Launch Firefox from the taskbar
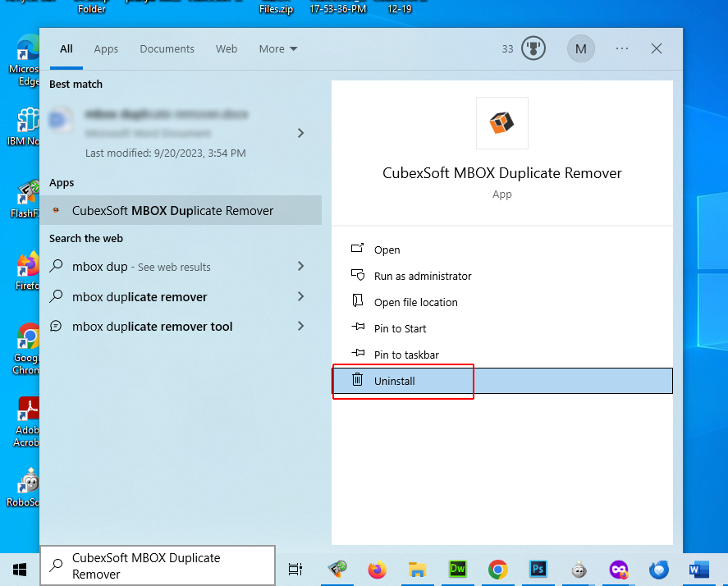 point(378,570)
